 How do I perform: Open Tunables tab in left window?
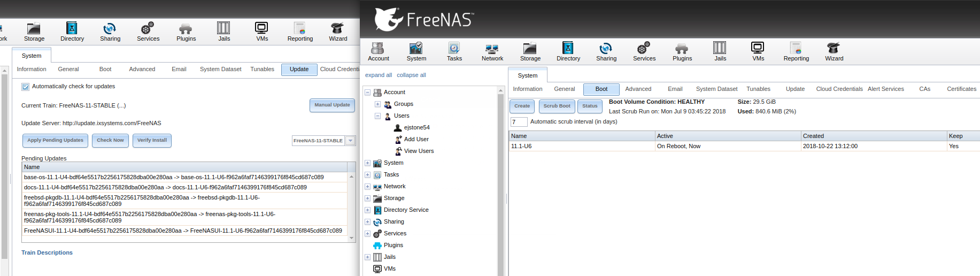click(x=262, y=70)
